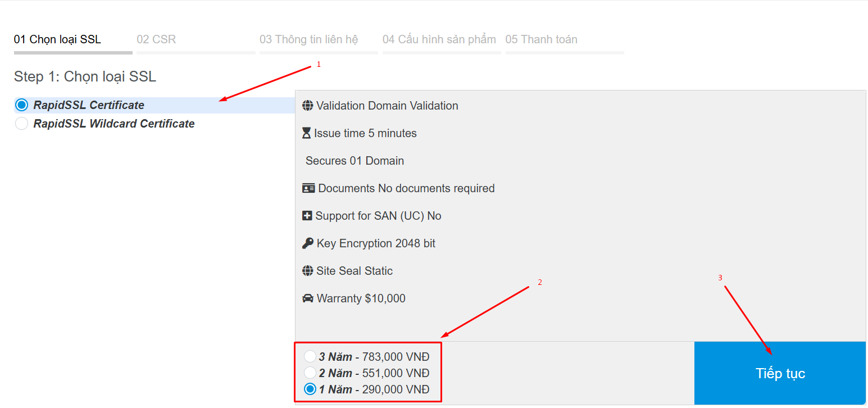Click the key icon beside Key Encryption
Screen dimensions: 868x408
(307, 243)
